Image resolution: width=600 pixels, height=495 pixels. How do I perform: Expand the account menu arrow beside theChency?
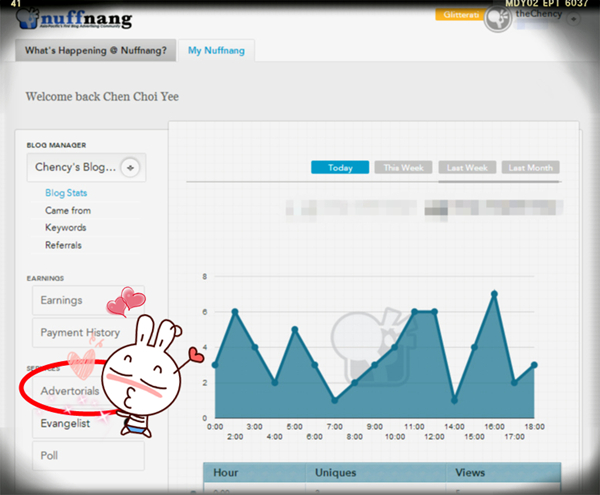point(573,19)
